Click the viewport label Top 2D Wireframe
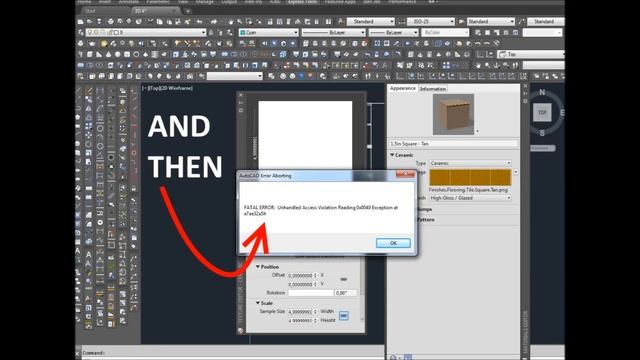 tap(167, 88)
